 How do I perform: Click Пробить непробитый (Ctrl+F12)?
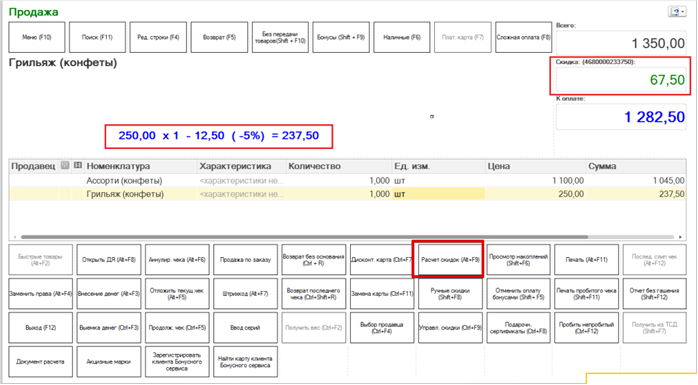click(x=586, y=328)
